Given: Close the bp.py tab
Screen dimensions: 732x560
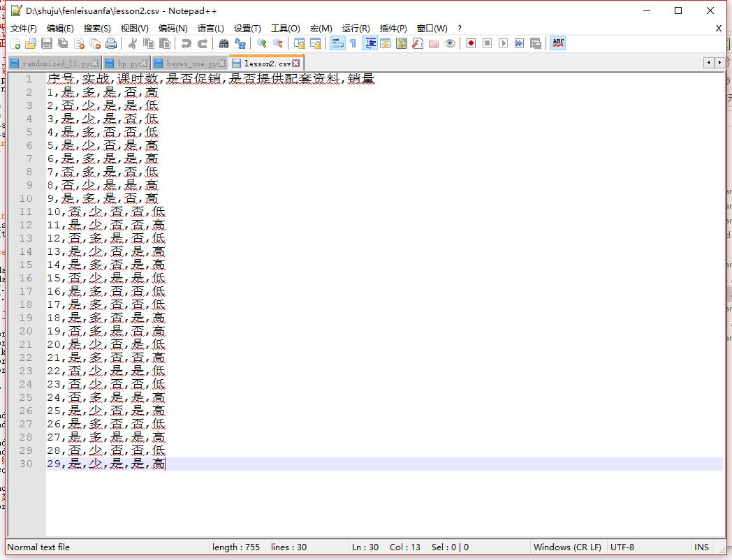Looking at the screenshot, I should click(x=144, y=64).
